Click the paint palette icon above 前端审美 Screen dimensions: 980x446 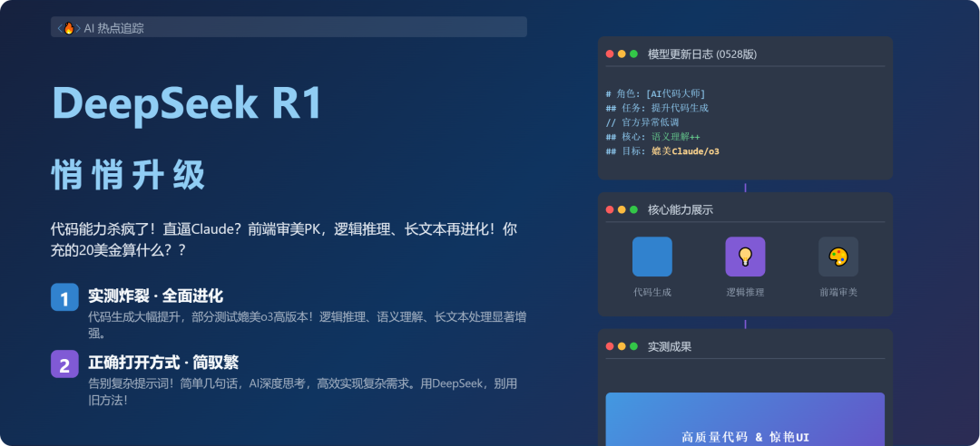[x=838, y=257]
